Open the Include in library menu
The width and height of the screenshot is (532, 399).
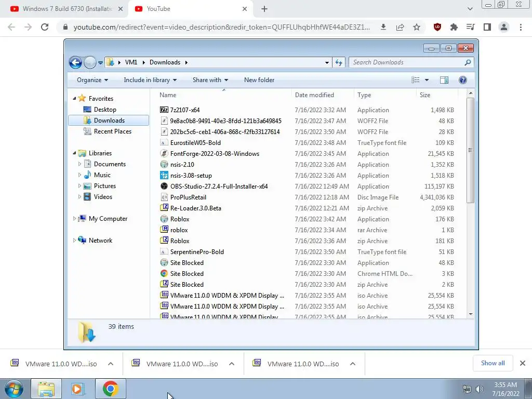coord(150,80)
